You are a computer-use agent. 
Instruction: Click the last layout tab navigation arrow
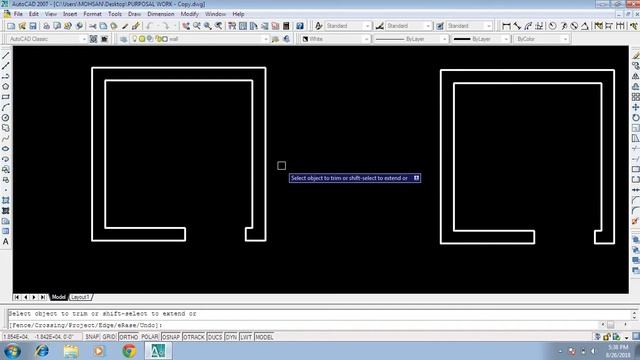[42, 297]
